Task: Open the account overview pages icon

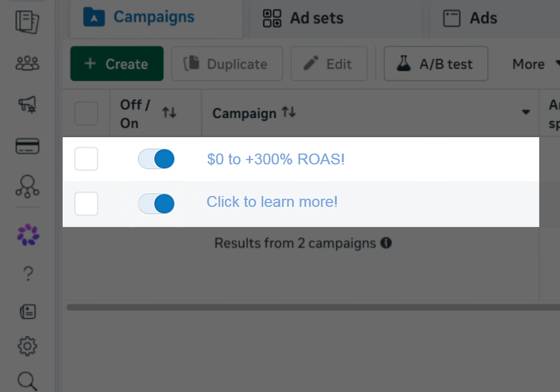Action: (x=27, y=22)
